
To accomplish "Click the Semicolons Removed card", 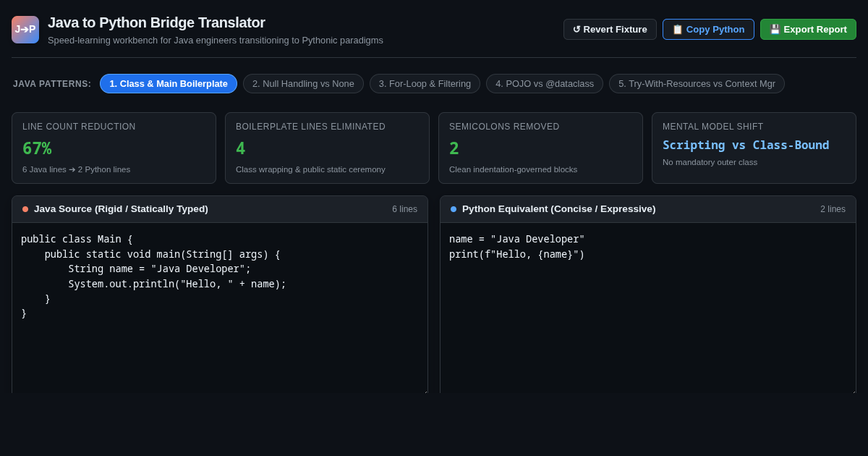I will 540,148.
